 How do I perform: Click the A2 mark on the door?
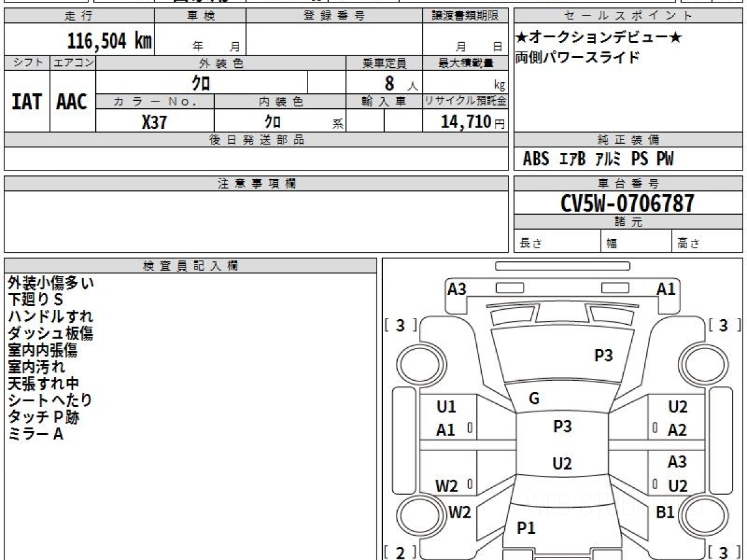point(677,430)
